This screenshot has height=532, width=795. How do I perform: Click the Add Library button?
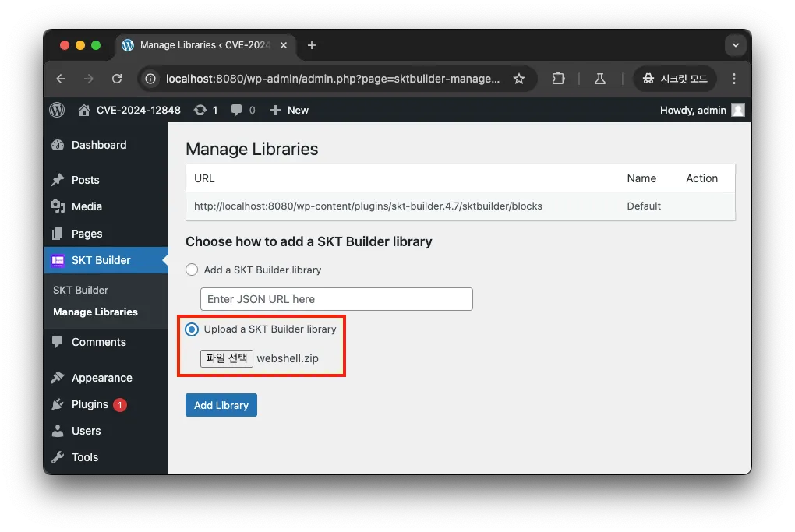tap(221, 405)
